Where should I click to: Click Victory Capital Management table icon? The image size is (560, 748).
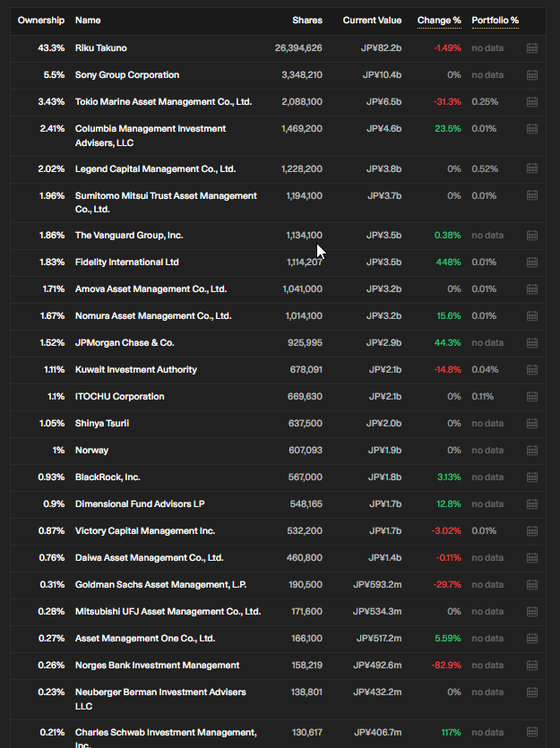click(532, 531)
